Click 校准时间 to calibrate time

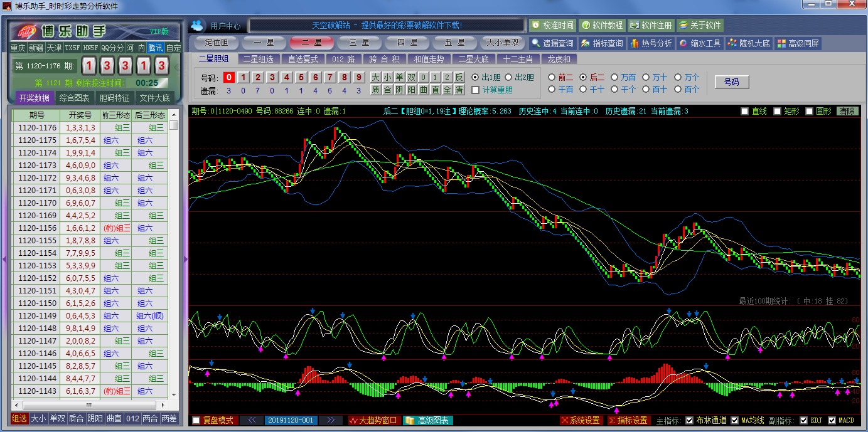(552, 25)
